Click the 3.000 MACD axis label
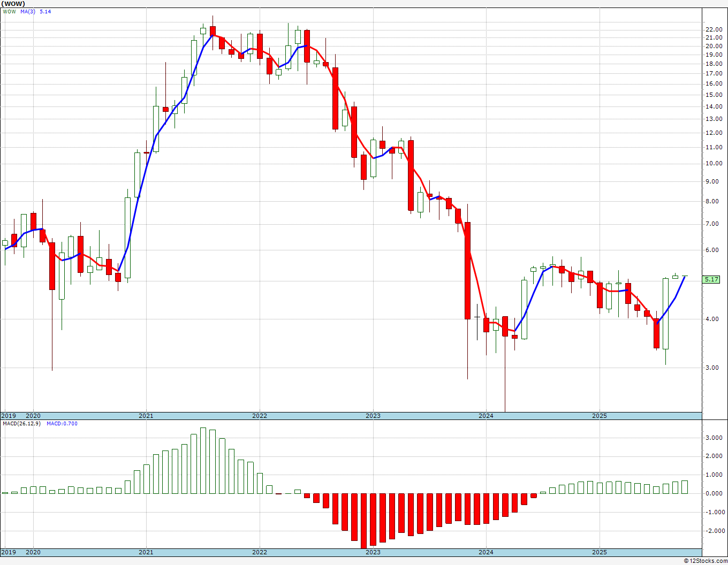Viewport: 728px width, 565px height. pos(714,438)
